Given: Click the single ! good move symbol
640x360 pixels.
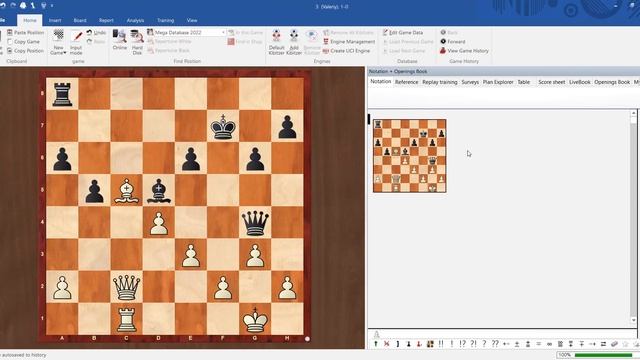Looking at the screenshot, I should pos(452,344).
